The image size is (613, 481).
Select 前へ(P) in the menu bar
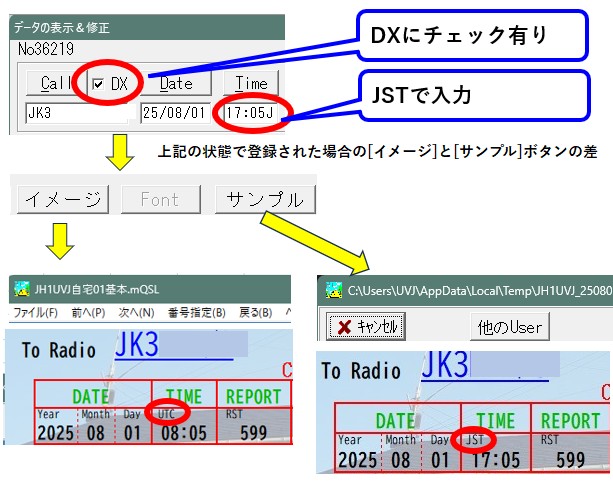[x=88, y=313]
